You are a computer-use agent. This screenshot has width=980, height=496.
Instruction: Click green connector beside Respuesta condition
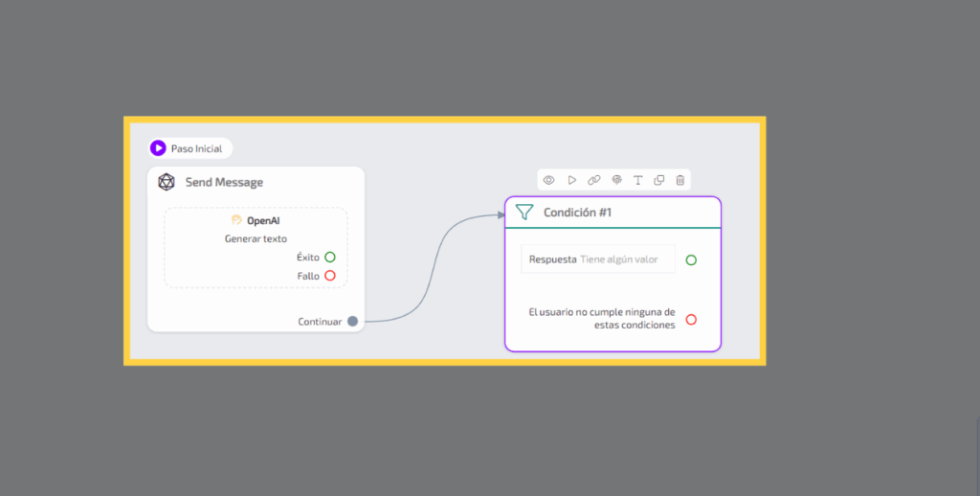click(691, 259)
